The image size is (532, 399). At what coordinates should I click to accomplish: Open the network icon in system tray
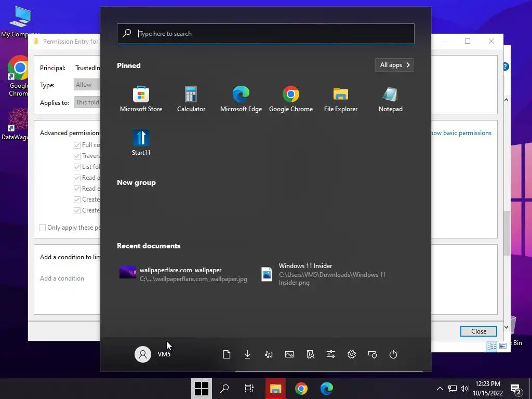click(453, 389)
